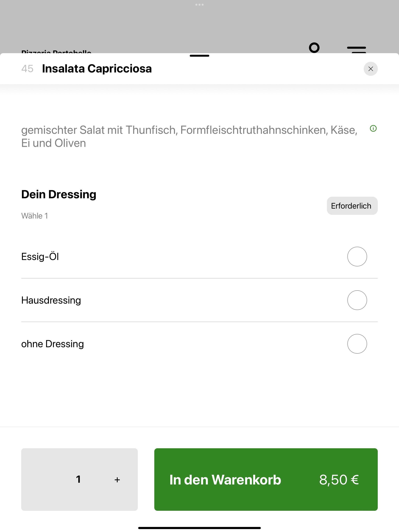Tap the Pizzeria Portobello header title
The height and width of the screenshot is (532, 399).
point(56,51)
